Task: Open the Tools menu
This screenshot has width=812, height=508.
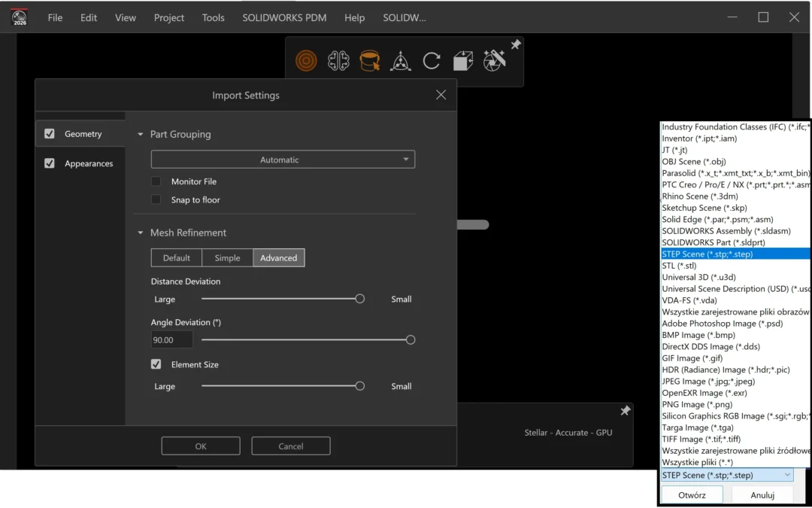Action: tap(214, 17)
